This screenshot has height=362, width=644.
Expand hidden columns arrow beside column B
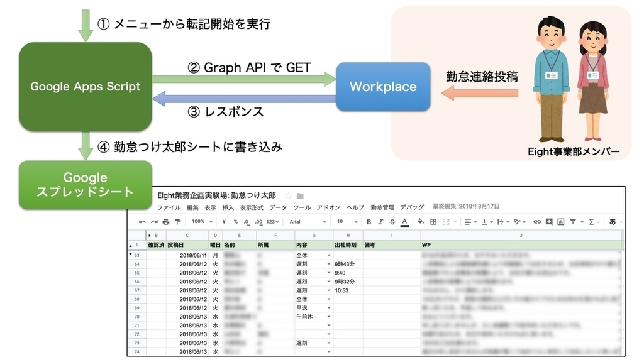[150, 236]
